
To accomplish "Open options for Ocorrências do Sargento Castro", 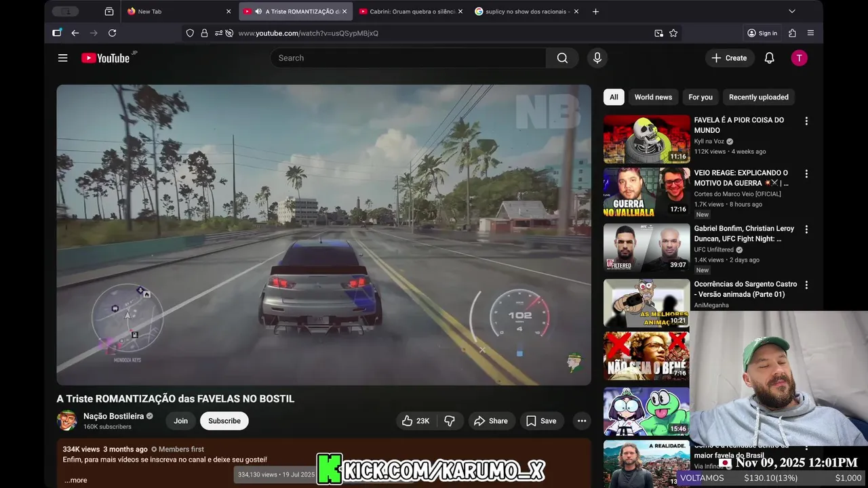I will pyautogui.click(x=806, y=285).
